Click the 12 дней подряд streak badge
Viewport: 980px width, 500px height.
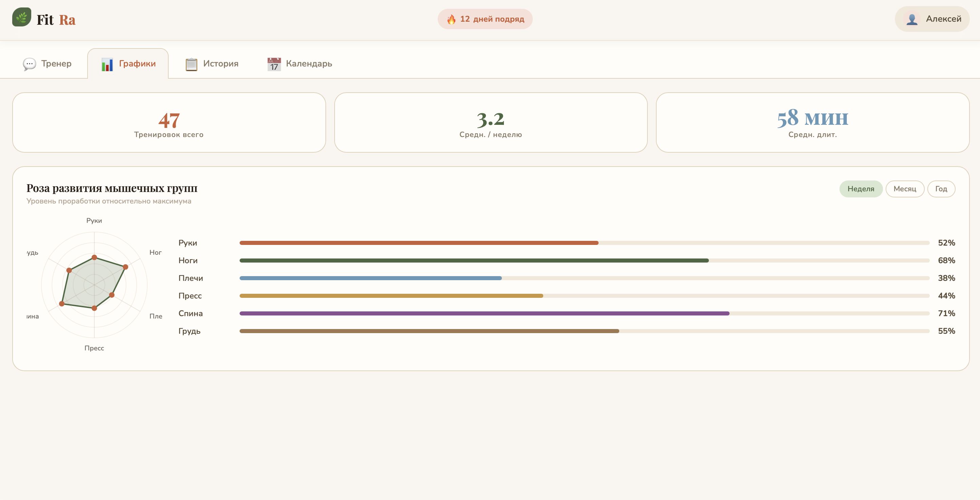point(485,19)
